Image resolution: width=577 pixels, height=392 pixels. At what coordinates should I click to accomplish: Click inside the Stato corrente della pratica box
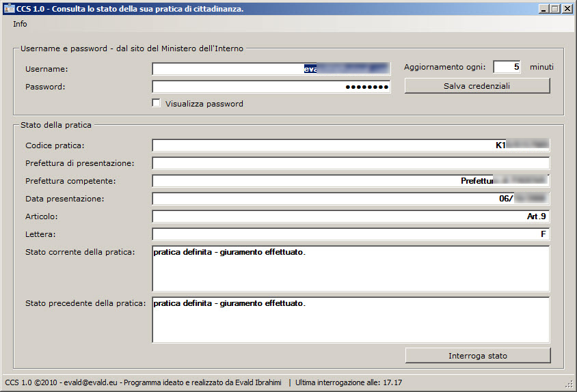[350, 269]
